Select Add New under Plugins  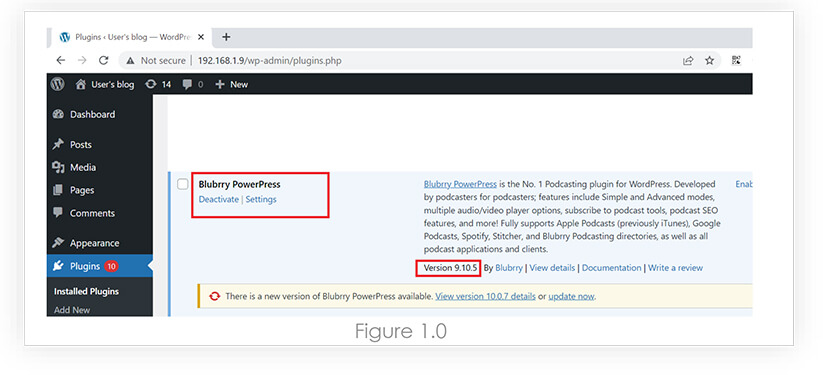pyautogui.click(x=72, y=310)
